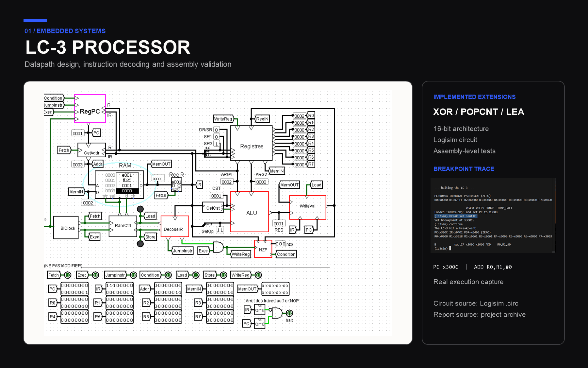Toggle the SR1 input pin
This screenshot has width=588, height=368.
point(216,137)
